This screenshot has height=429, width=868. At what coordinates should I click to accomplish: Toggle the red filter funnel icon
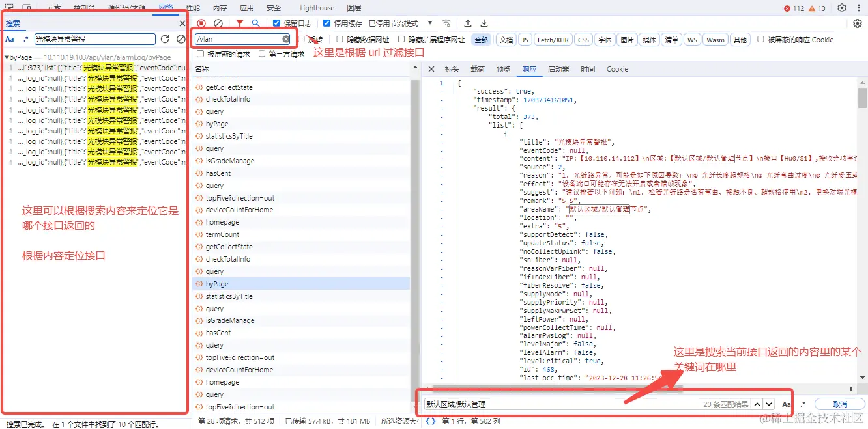240,23
